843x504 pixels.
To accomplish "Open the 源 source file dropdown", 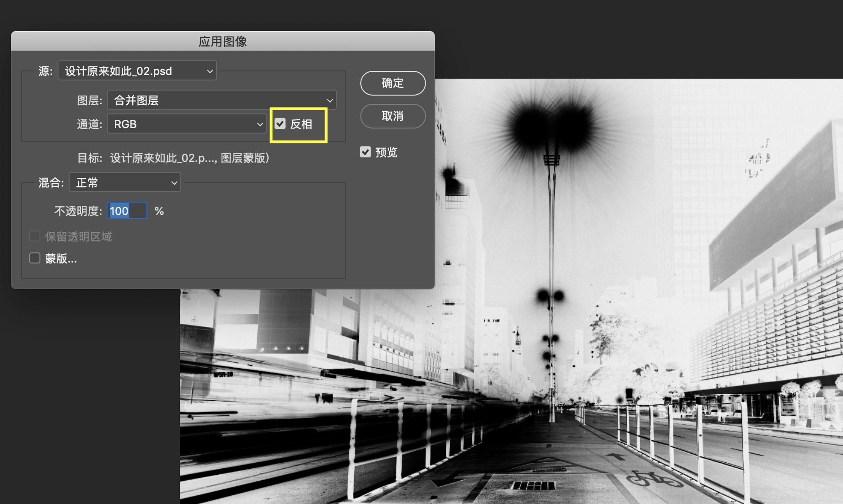I will pyautogui.click(x=136, y=71).
